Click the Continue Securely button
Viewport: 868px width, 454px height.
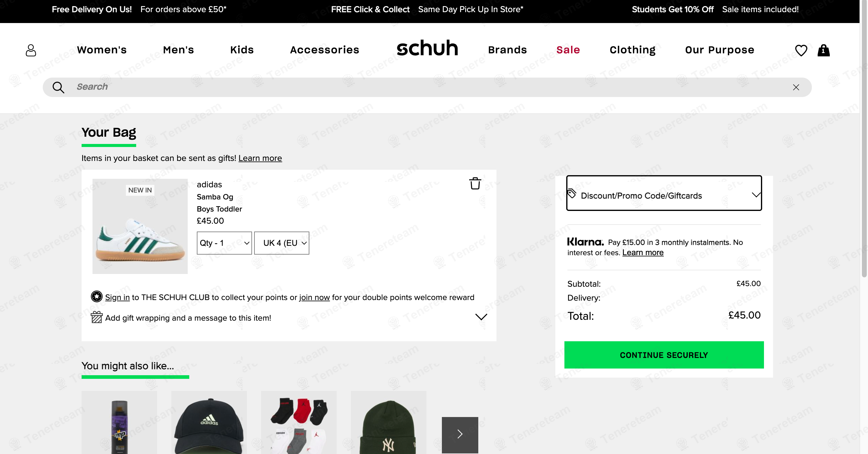click(664, 355)
